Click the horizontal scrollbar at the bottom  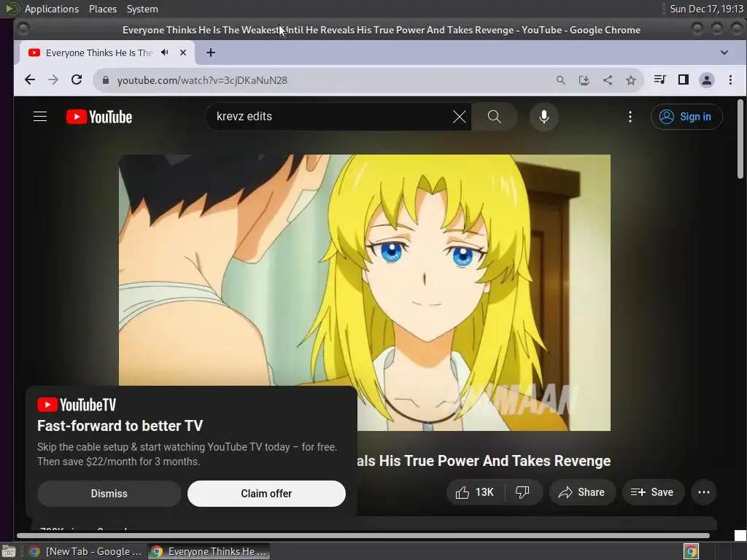(x=363, y=536)
